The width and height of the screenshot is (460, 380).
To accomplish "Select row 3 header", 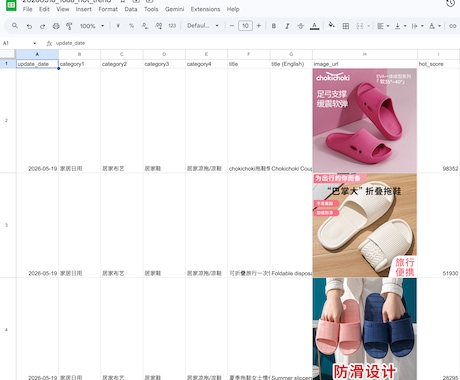I will [6, 225].
